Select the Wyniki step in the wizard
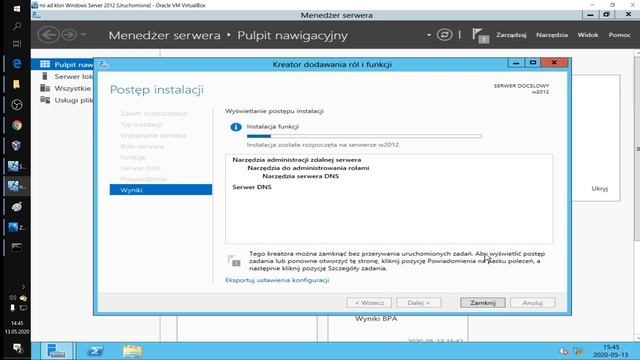The height and width of the screenshot is (360, 640). pyautogui.click(x=161, y=190)
